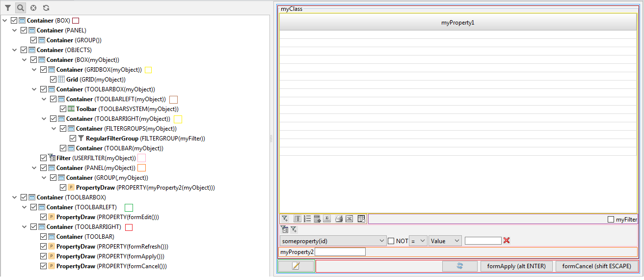The width and height of the screenshot is (644, 280).
Task: Click the magnifying glass icon above the tree
Action: 21,8
